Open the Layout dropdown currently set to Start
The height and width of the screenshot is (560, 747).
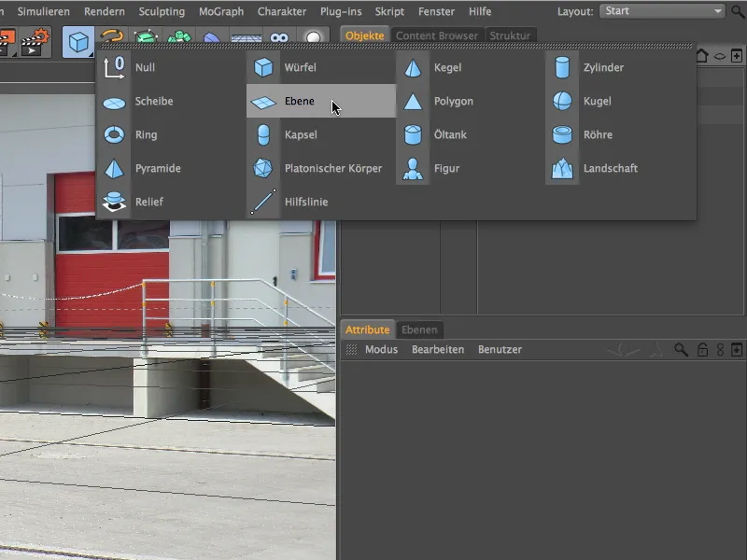coord(661,11)
